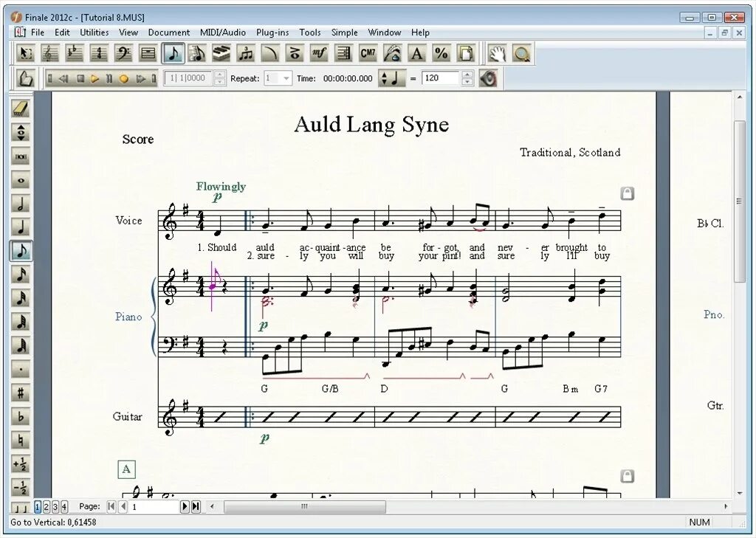Toggle the sharp accidental button
The height and width of the screenshot is (538, 756).
20,393
